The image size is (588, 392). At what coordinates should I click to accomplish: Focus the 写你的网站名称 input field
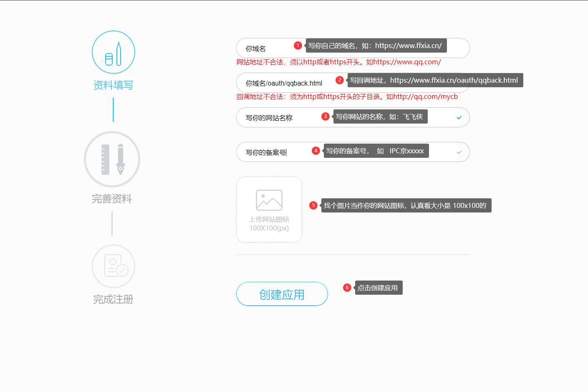(x=353, y=117)
